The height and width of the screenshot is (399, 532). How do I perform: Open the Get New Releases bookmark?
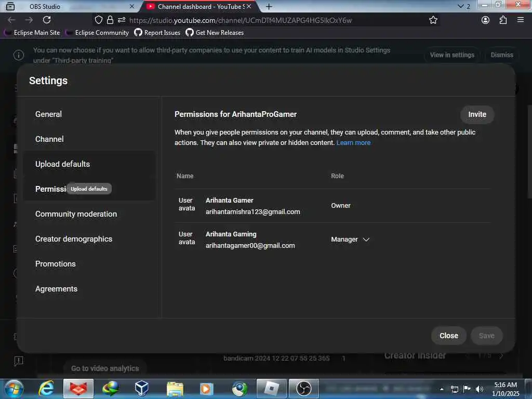215,33
